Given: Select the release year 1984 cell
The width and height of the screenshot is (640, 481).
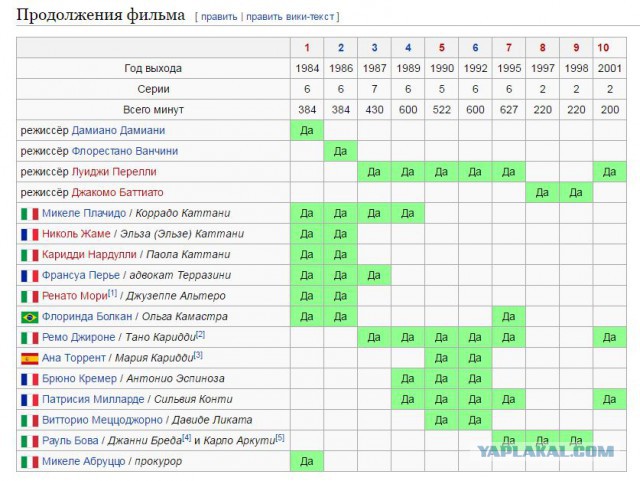Looking at the screenshot, I should pyautogui.click(x=307, y=68).
